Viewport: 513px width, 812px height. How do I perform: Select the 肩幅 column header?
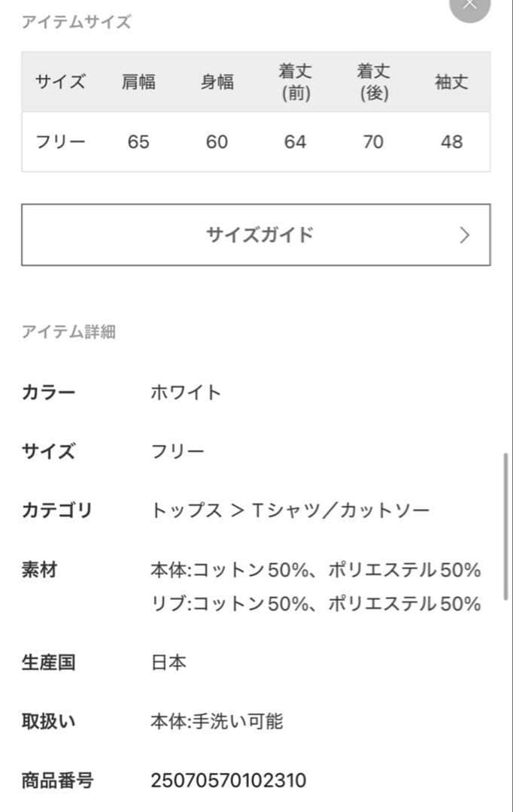[138, 82]
